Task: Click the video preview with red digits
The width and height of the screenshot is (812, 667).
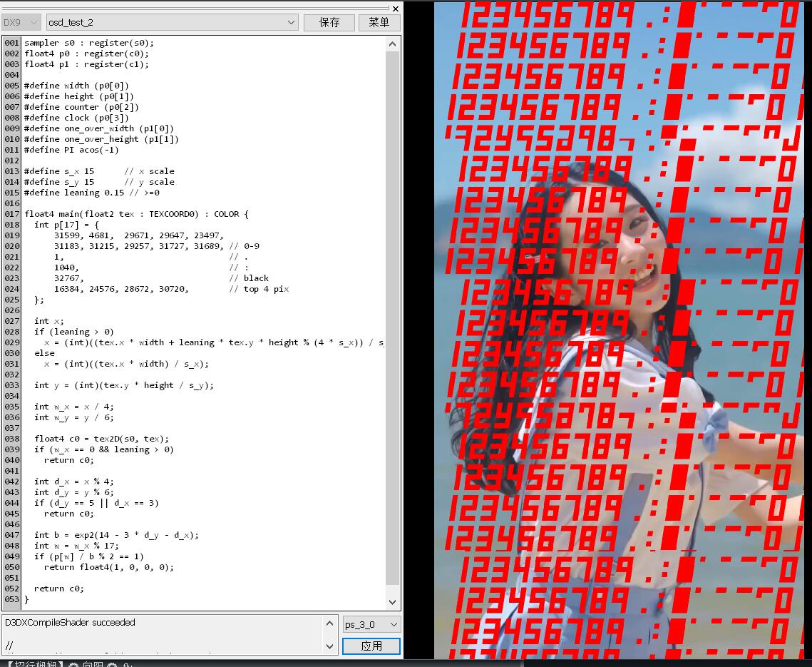Action: tap(622, 328)
